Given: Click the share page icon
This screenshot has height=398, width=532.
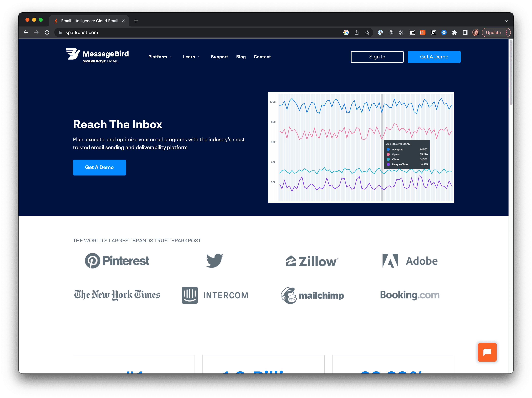Looking at the screenshot, I should (356, 32).
